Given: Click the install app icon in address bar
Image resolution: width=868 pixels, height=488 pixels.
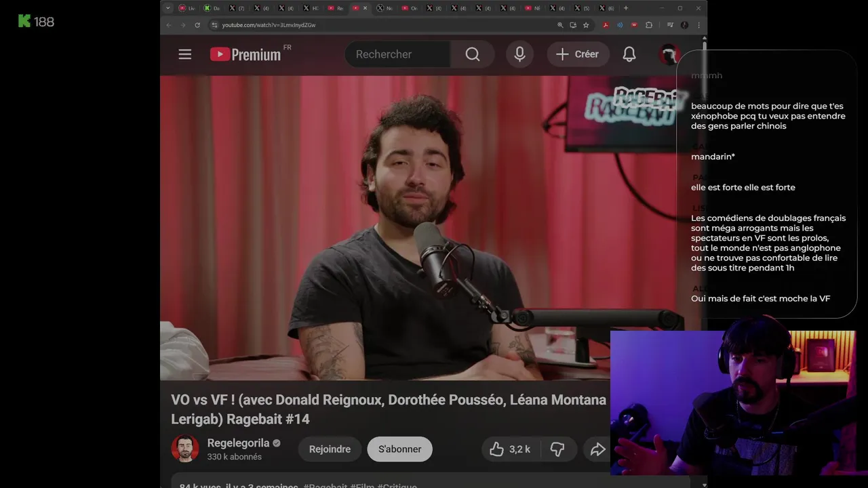Looking at the screenshot, I should pos(573,25).
